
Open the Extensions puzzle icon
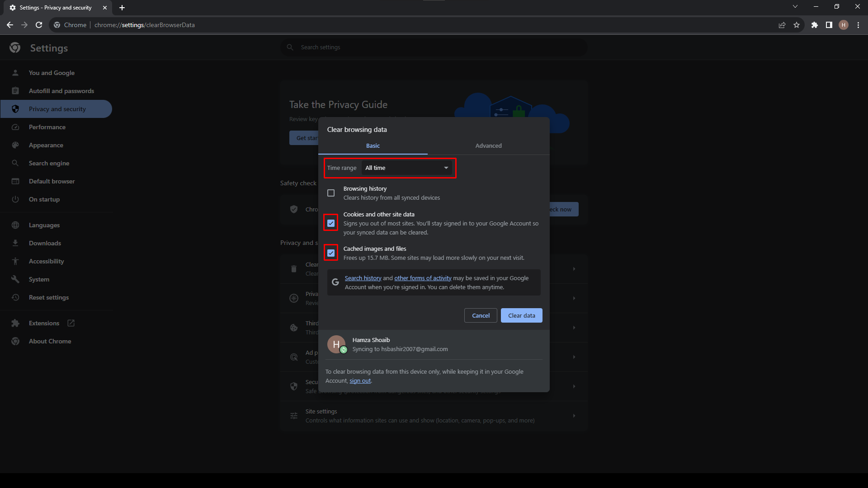tap(815, 25)
